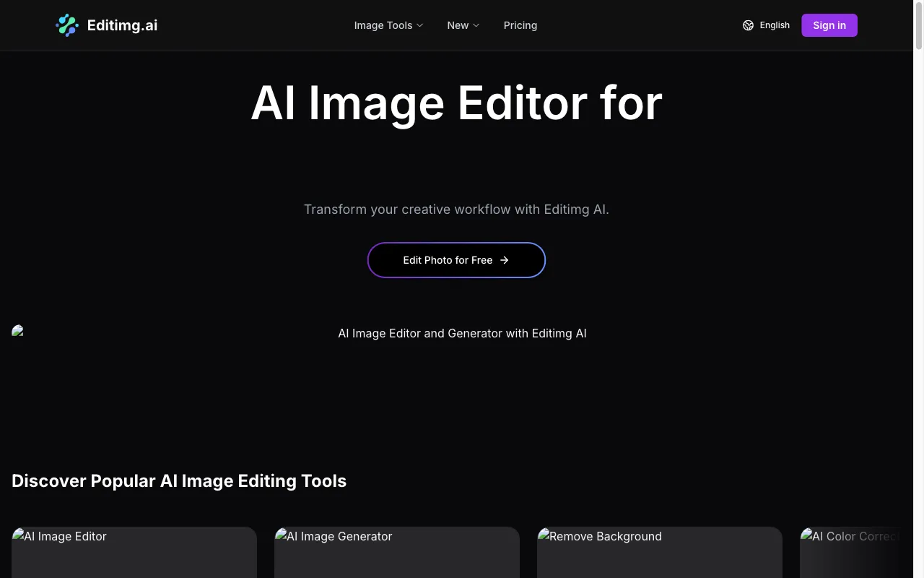Click the Editimg.ai brand name

[122, 25]
